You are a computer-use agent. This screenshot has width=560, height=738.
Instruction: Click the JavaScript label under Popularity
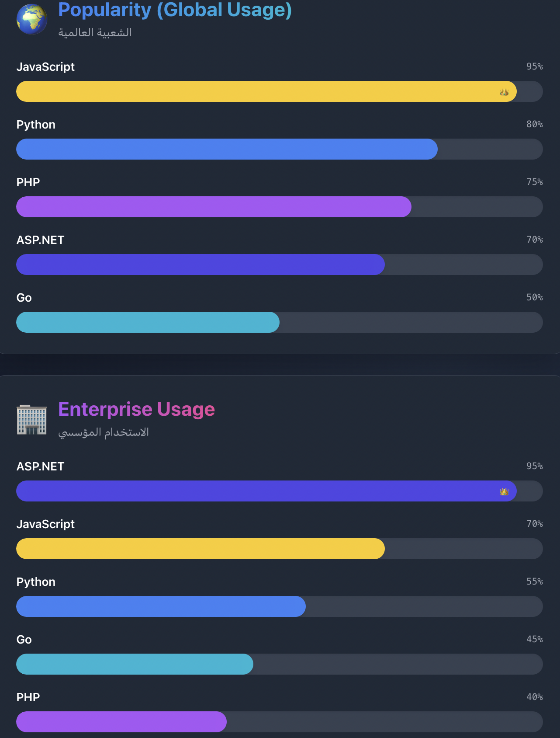pyautogui.click(x=45, y=67)
